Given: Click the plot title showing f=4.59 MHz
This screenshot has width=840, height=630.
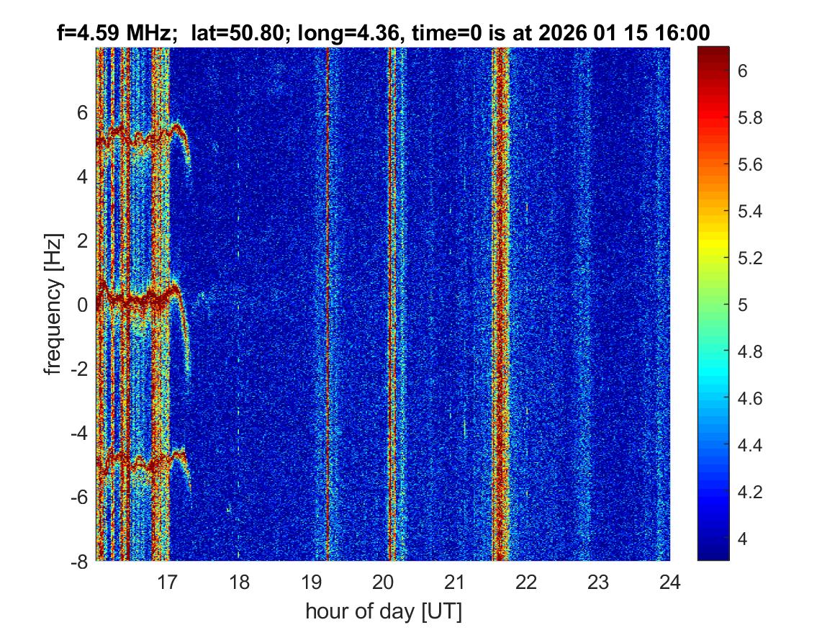Looking at the screenshot, I should tap(383, 32).
